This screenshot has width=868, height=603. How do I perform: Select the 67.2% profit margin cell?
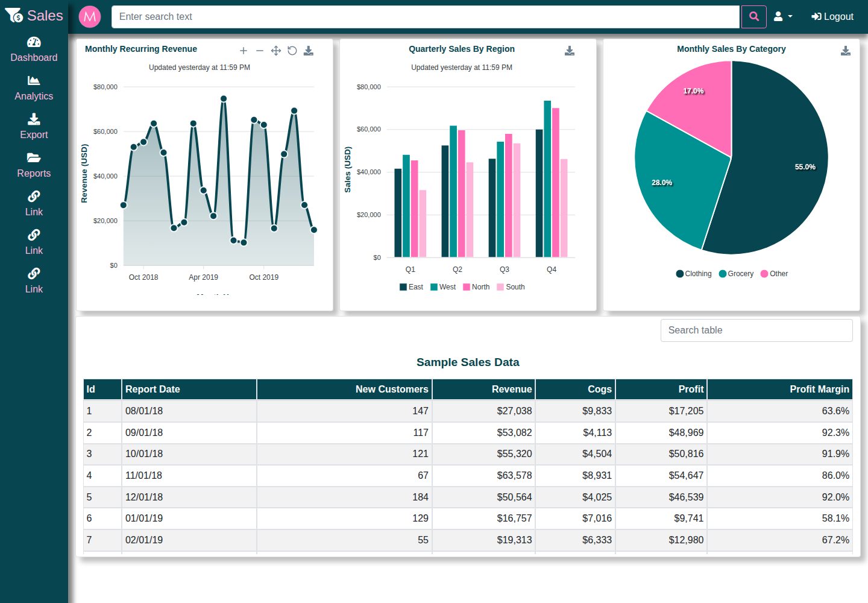coord(780,540)
